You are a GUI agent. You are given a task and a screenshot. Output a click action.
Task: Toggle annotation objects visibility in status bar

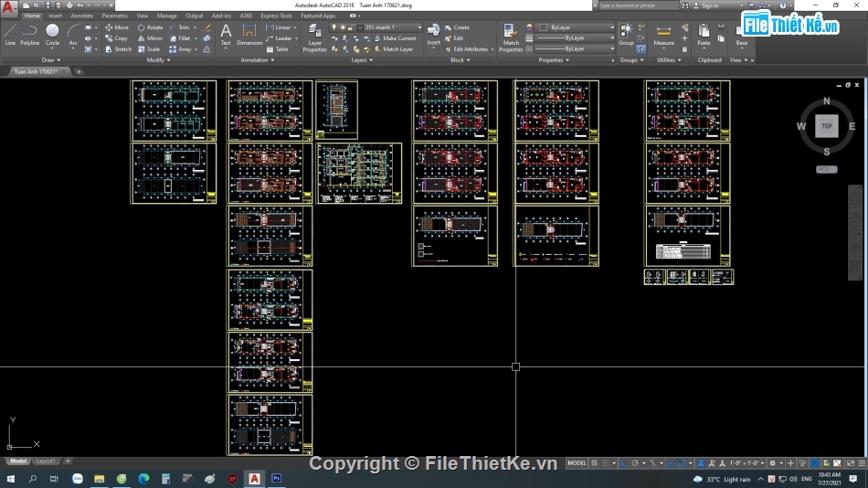coord(701,463)
